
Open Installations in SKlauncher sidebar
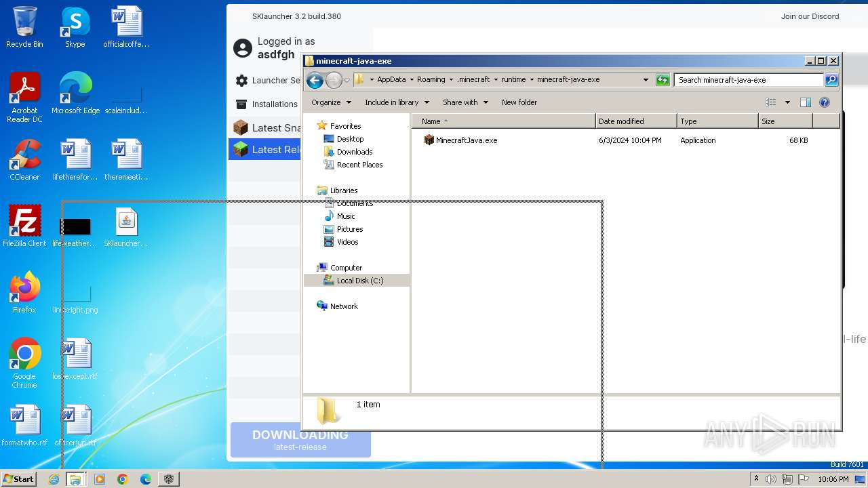267,104
